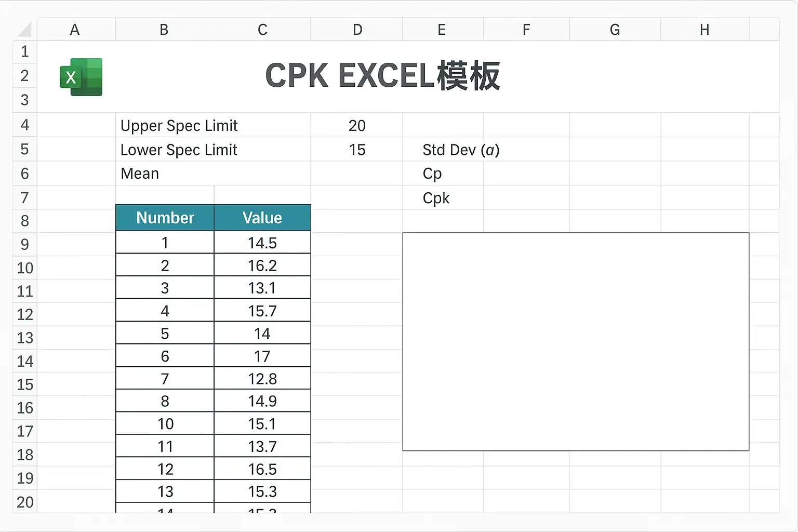This screenshot has height=532, width=798.
Task: Click the CPK EXCEL title text
Action: [x=382, y=76]
